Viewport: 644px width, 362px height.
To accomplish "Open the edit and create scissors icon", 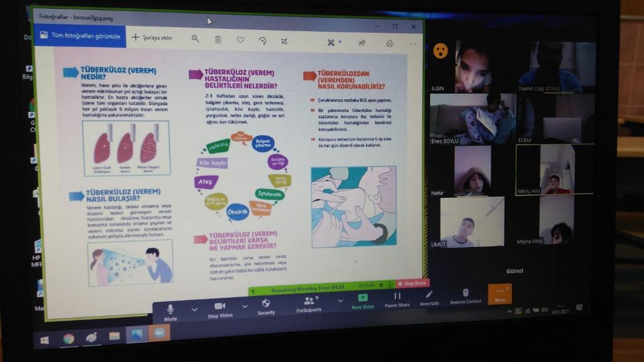I will coord(331,42).
